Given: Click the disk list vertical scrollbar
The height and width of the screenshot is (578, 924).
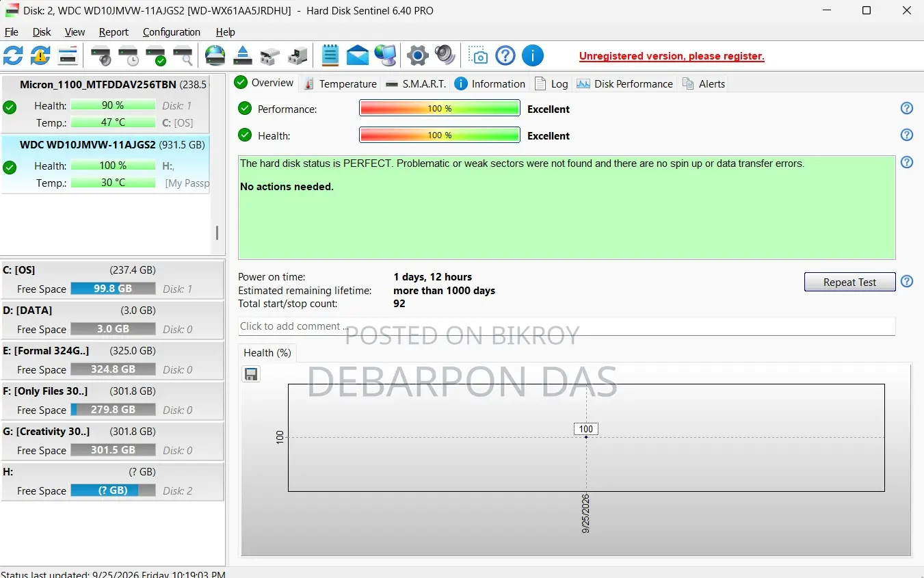Looking at the screenshot, I should pyautogui.click(x=217, y=233).
